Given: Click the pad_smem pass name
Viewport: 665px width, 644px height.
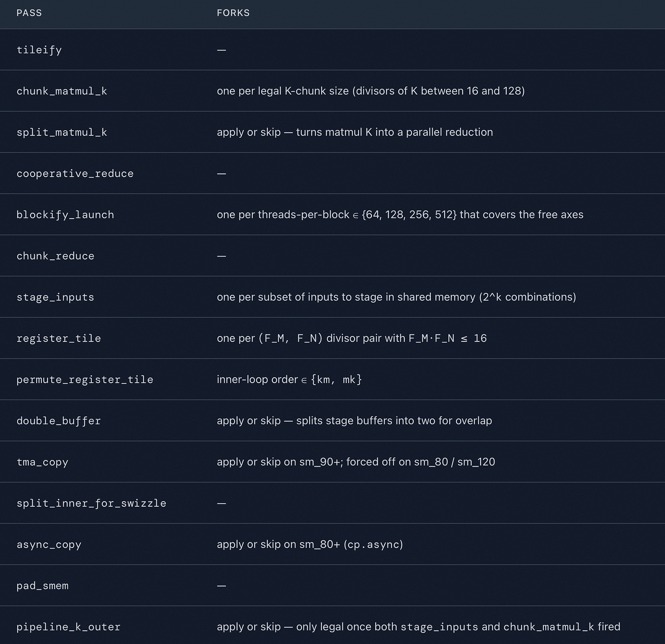Looking at the screenshot, I should click(42, 586).
